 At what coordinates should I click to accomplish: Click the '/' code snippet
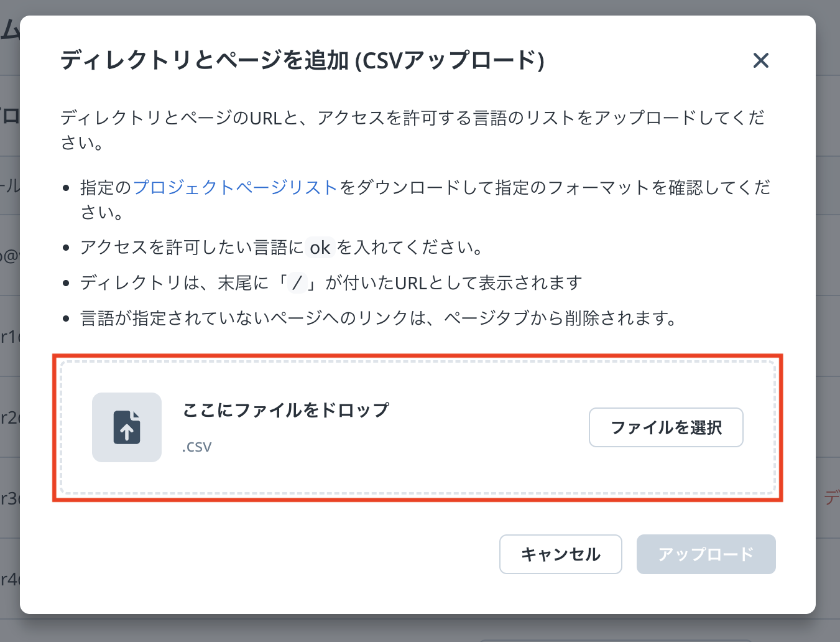coord(297,283)
